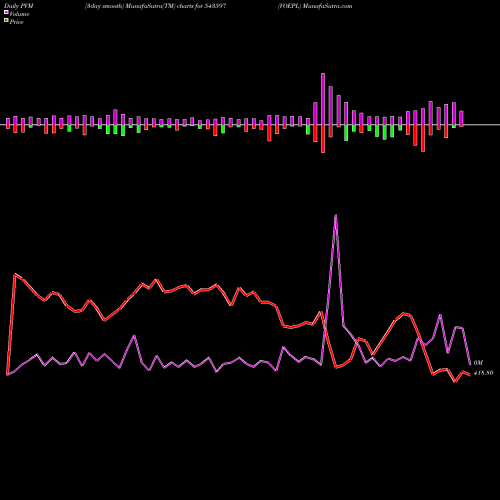500x500 pixels.
Task: Click the '415.80' price value label
Action: point(483,373)
